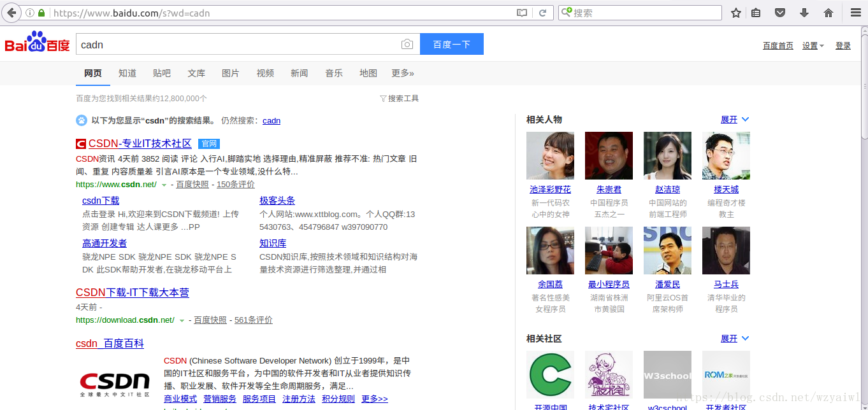Switch to the 文库 tab
This screenshot has width=868, height=410.
coord(196,73)
